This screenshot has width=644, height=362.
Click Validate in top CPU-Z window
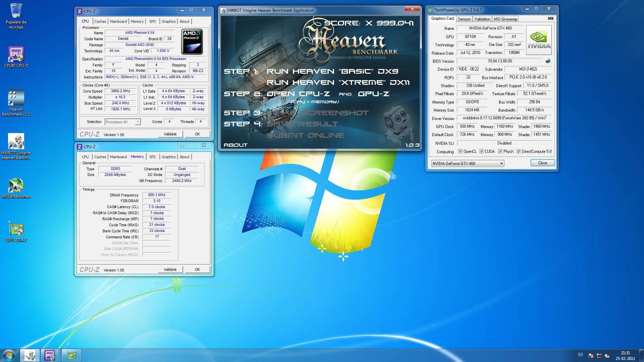[170, 134]
